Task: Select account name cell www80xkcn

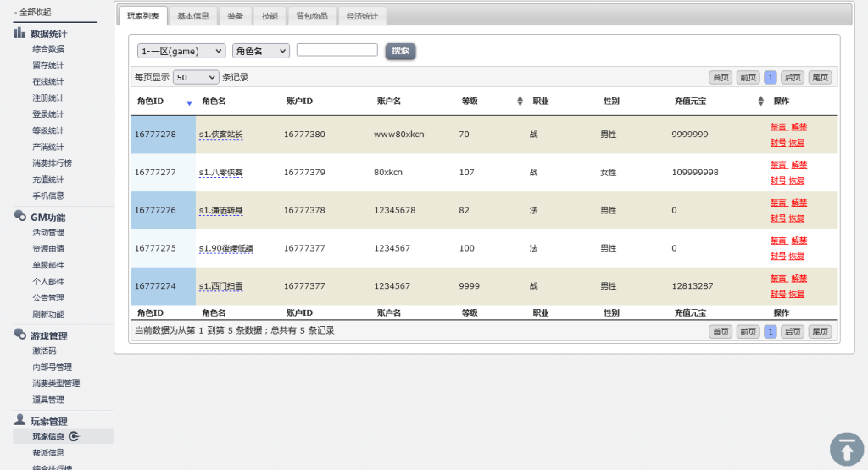Action: (398, 135)
